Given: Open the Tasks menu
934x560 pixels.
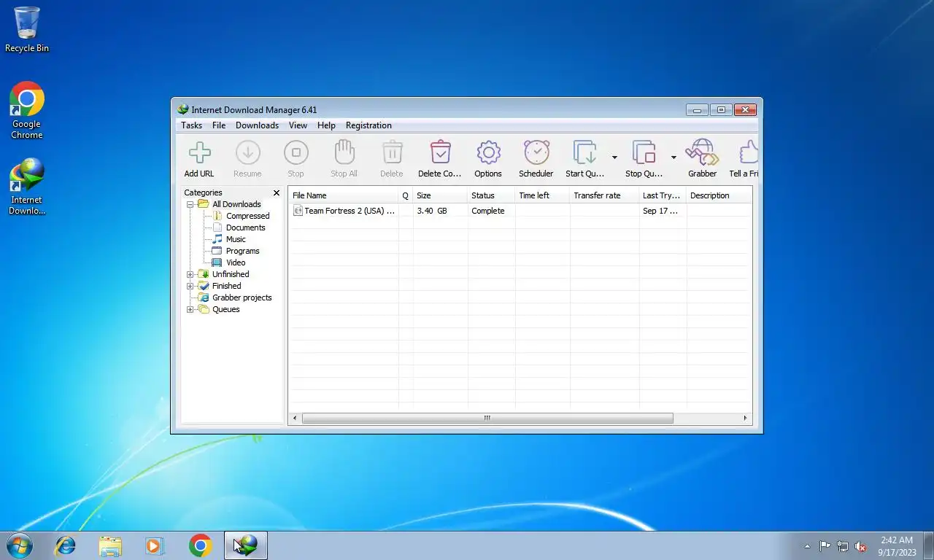Looking at the screenshot, I should coord(191,125).
